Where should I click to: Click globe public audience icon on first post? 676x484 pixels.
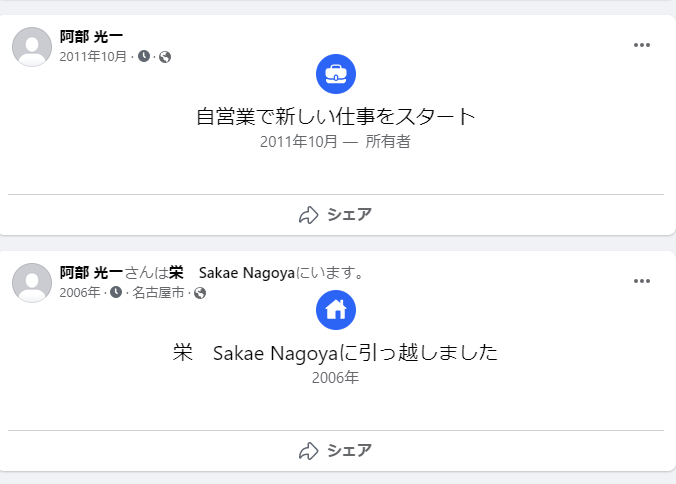[x=165, y=57]
